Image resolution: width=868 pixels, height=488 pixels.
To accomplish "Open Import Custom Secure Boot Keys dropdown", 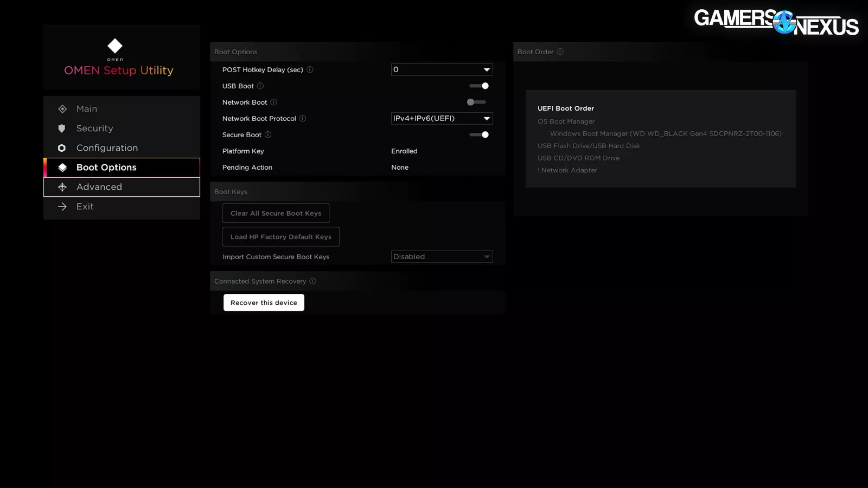I will tap(442, 257).
